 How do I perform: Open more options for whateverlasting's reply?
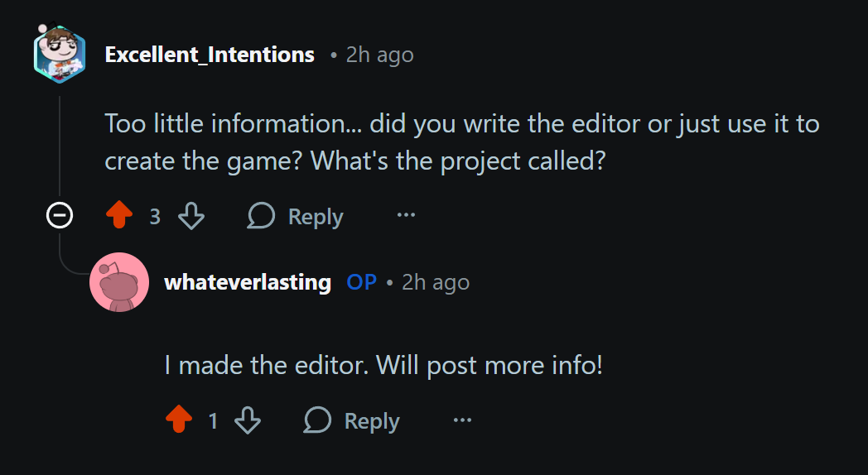(x=462, y=420)
